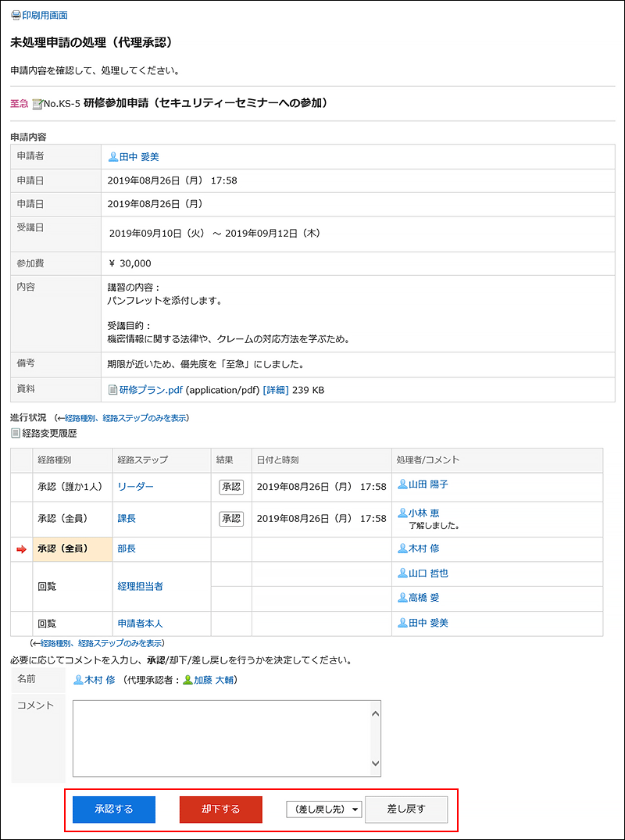Viewport: 625px width, 840px height.
Task: Click the user icon beside 高橋 愛
Action: pos(403,598)
